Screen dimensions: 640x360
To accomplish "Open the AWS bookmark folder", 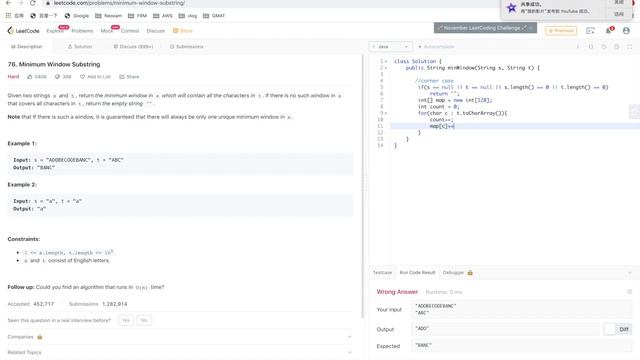I will [x=163, y=16].
